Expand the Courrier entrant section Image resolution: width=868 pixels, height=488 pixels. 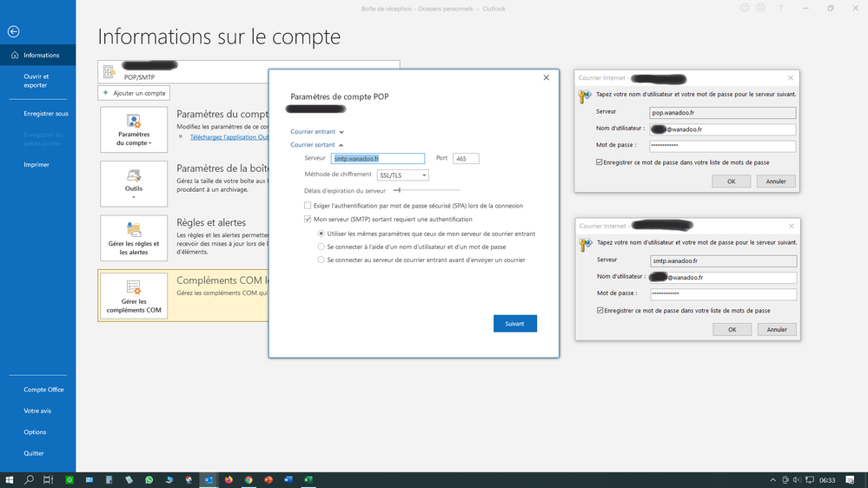pos(317,132)
